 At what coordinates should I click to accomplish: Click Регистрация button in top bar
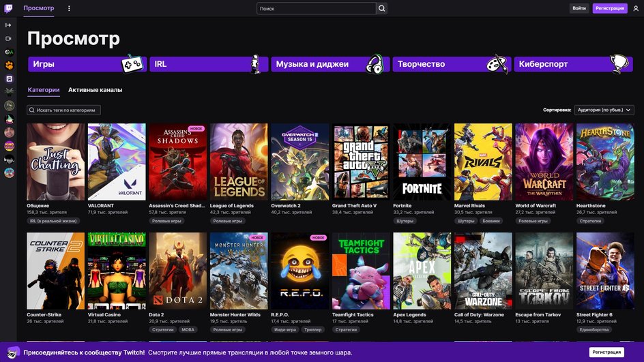coord(610,8)
